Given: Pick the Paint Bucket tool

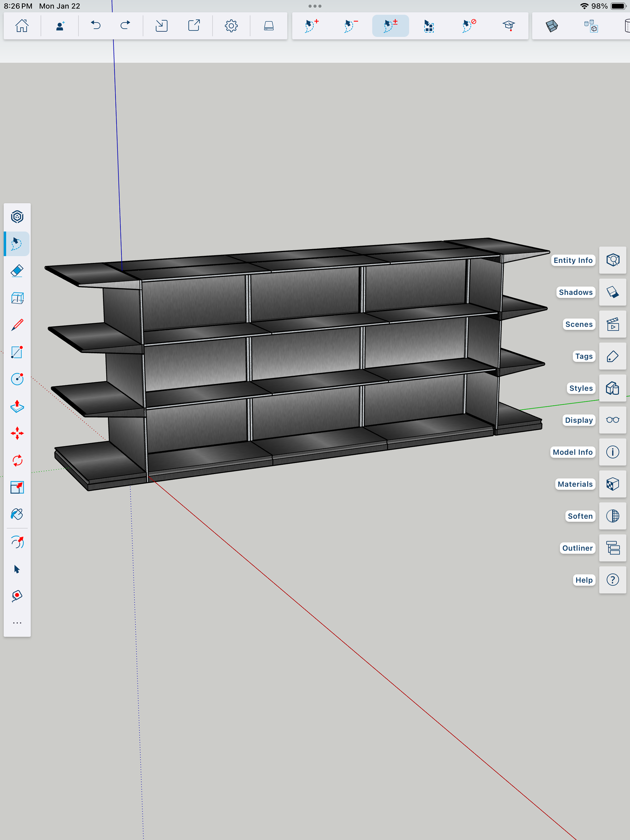Looking at the screenshot, I should 17,514.
